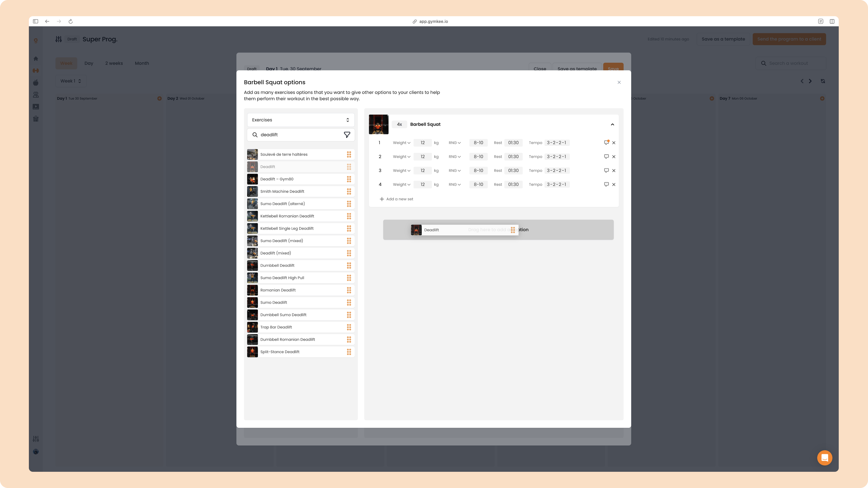Click Add a new set

coord(396,199)
